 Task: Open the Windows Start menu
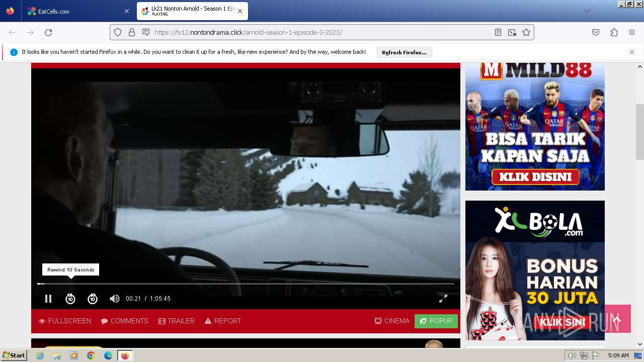[x=14, y=355]
